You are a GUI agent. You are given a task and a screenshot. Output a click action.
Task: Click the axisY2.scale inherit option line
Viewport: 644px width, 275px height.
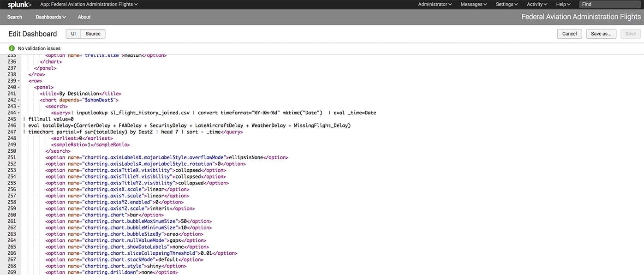[x=120, y=209]
